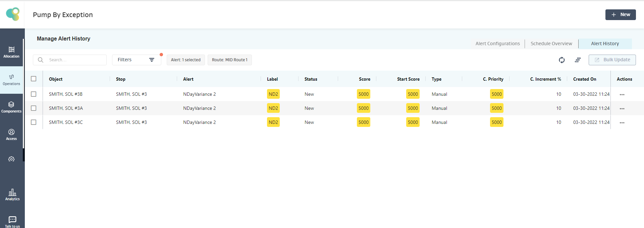Open the Access sidebar section
Viewport: 644px width, 228px height.
click(11, 135)
